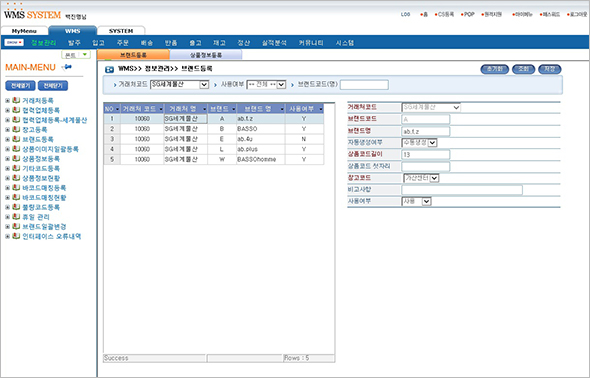
Task: Open the 실적분석 menu
Action: [x=274, y=43]
